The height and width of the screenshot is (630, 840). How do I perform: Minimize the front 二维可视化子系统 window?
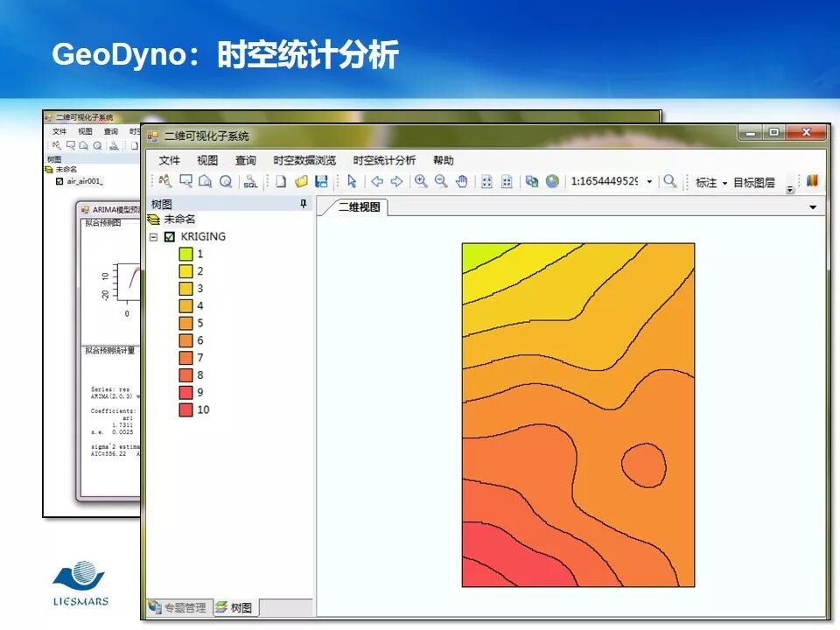(x=751, y=132)
